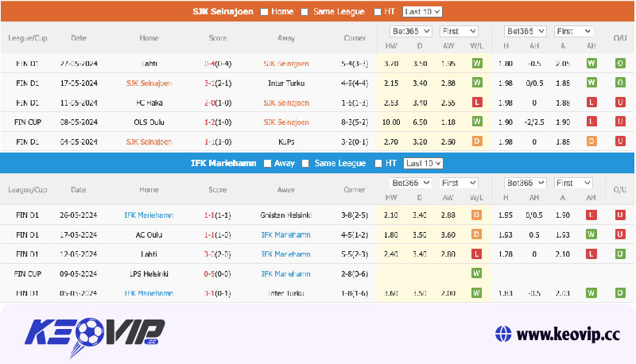Click the globe icon beside www.keovip.cc
Viewport: 636px width, 364px height.
click(x=502, y=333)
